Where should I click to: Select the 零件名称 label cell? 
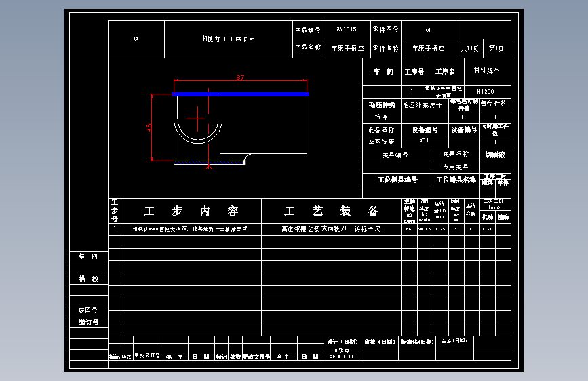[x=386, y=48]
